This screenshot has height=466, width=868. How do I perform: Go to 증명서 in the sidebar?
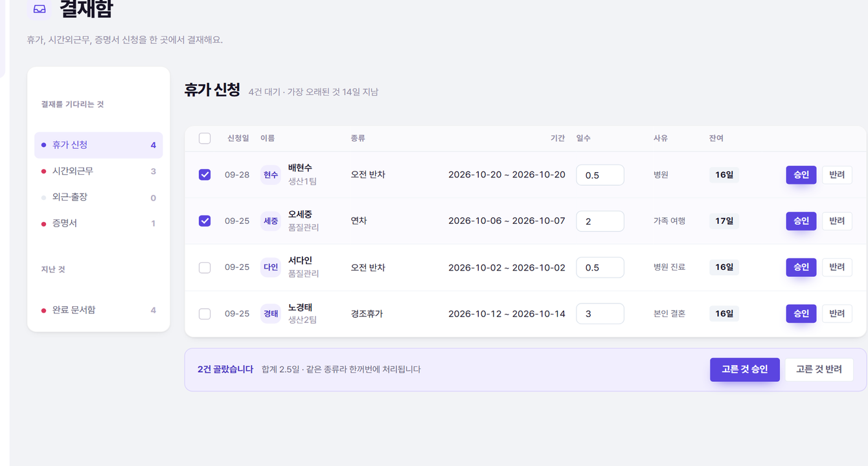[x=98, y=224]
